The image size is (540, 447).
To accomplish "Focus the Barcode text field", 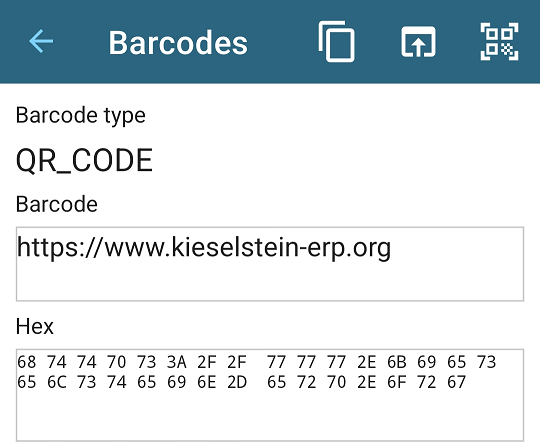I will (270, 264).
